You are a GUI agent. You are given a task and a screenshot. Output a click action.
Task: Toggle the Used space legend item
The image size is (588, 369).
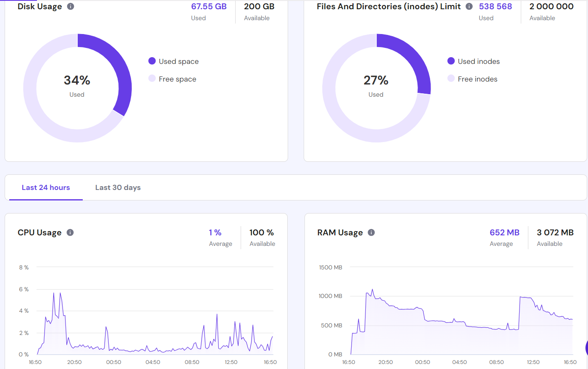(x=173, y=61)
